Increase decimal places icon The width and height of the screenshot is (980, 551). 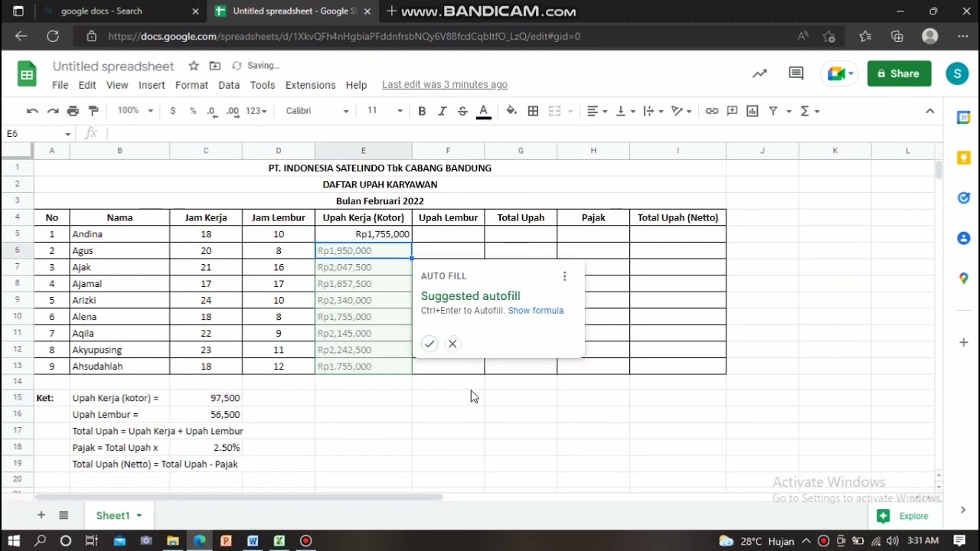tap(233, 111)
